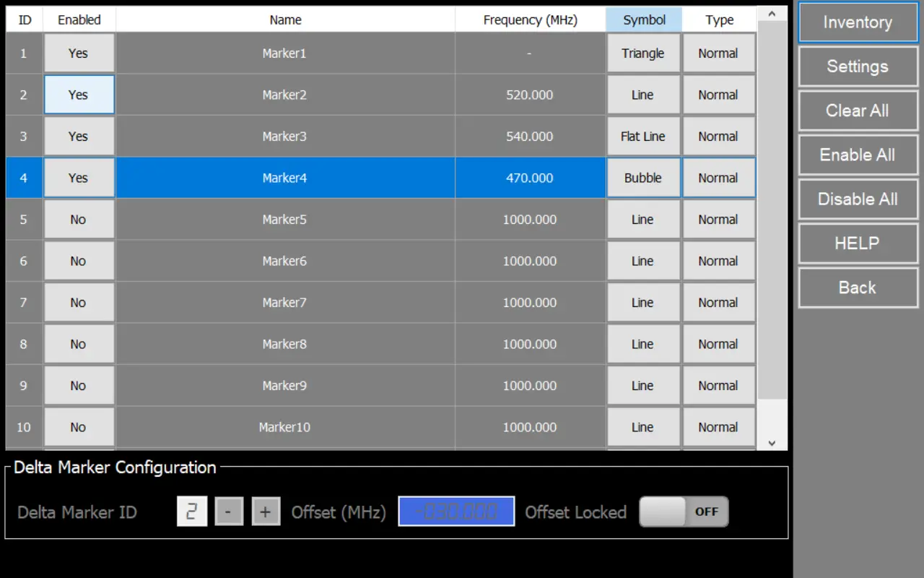Change Marker4 Bubble symbol
The image size is (924, 578).
pos(642,178)
